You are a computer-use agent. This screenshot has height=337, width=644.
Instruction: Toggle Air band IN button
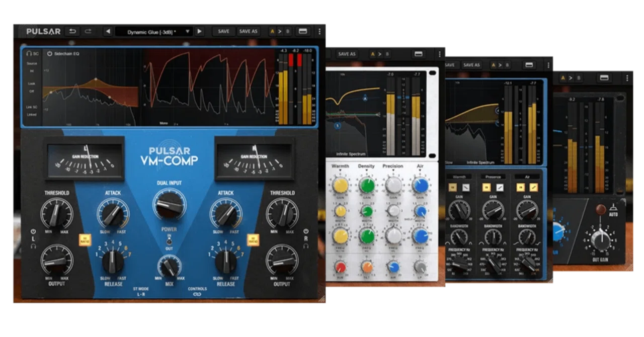[x=520, y=187]
